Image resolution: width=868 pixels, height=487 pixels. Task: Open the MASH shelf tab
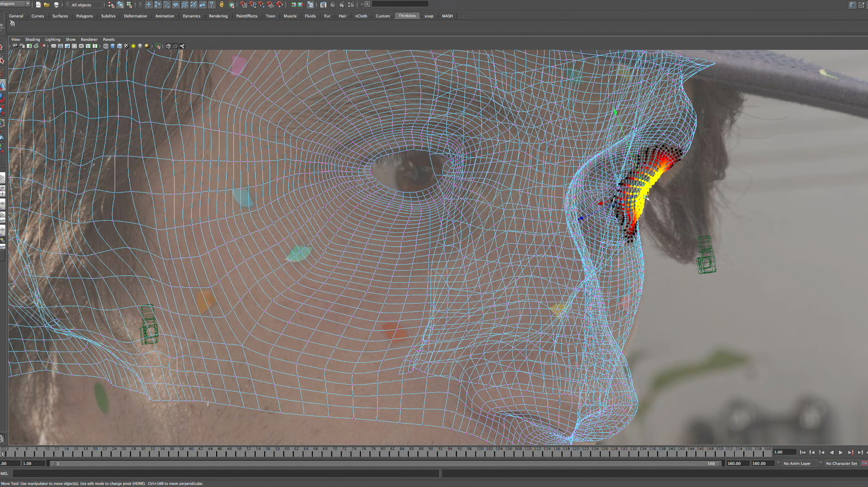[447, 16]
